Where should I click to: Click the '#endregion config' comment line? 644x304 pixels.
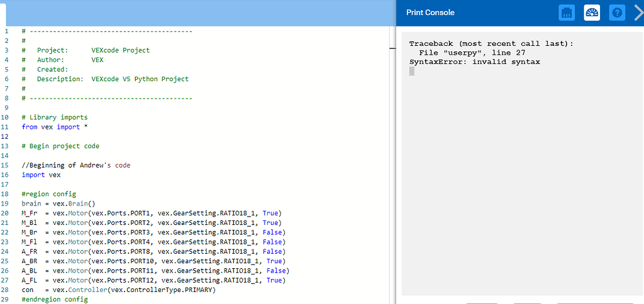pyautogui.click(x=55, y=300)
